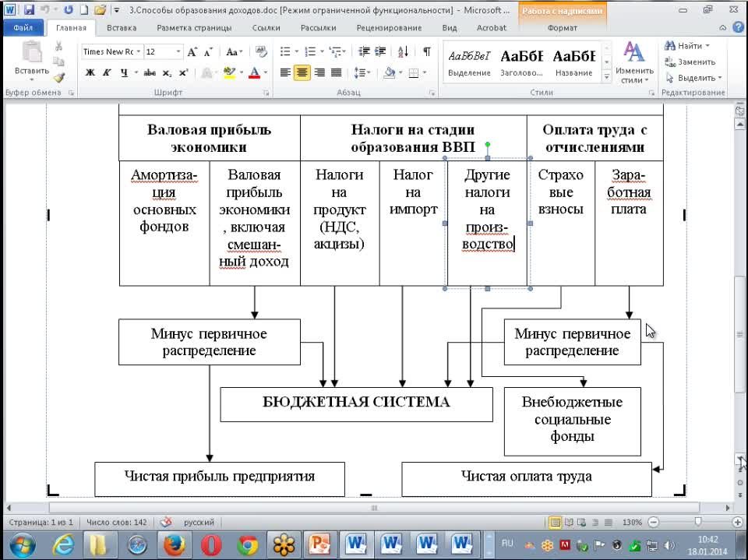The width and height of the screenshot is (748, 560).
Task: Apply subscript formatting
Action: click(x=168, y=72)
